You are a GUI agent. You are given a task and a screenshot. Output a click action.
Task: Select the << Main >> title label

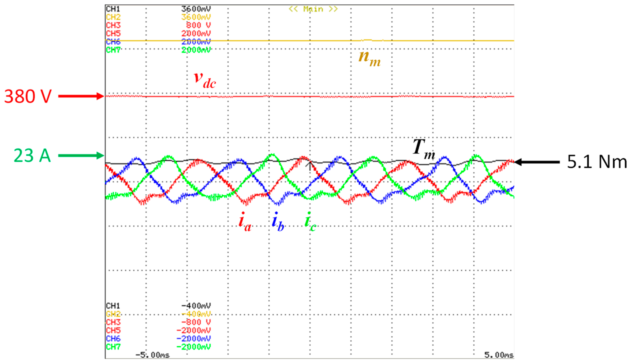point(313,9)
